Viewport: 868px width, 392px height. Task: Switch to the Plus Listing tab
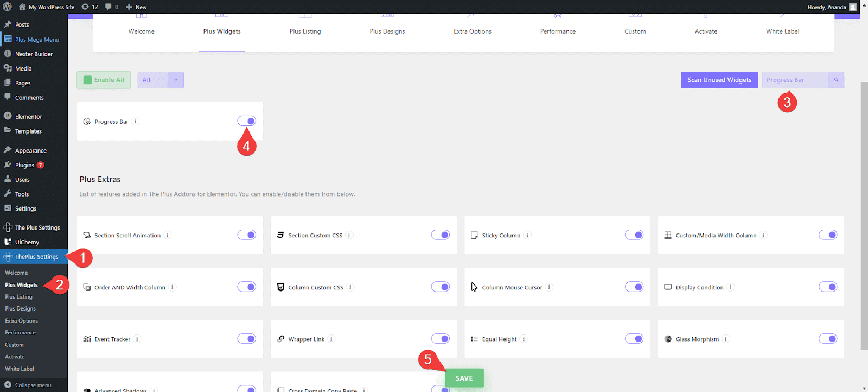coord(305,31)
